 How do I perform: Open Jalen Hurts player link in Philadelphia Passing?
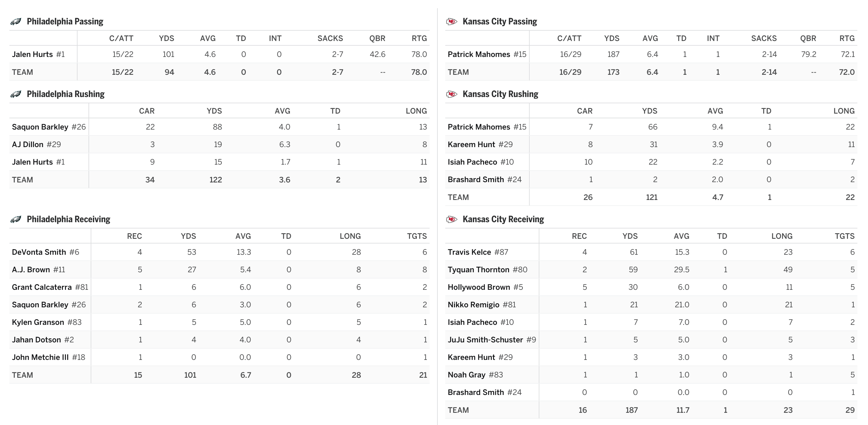point(32,54)
